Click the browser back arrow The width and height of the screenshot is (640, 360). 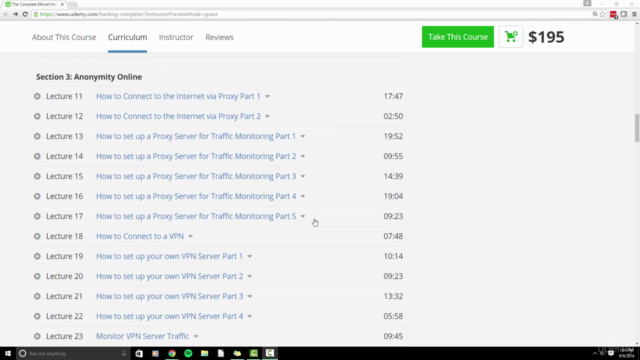coord(6,14)
